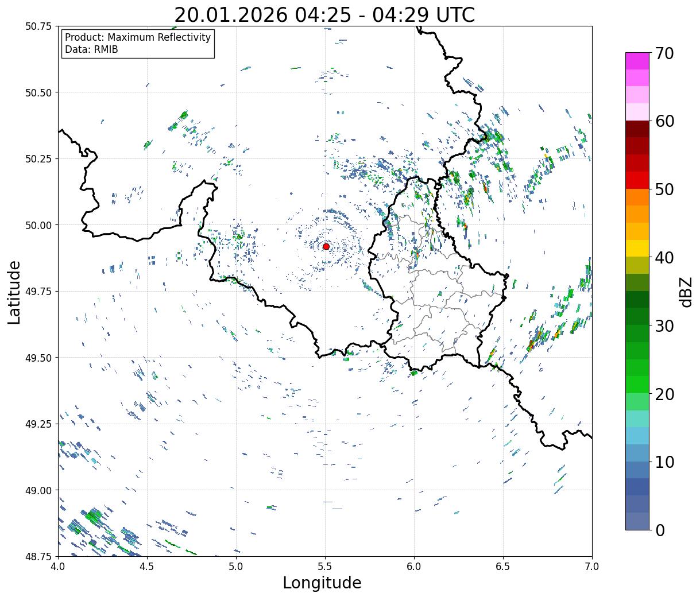Viewport: 700px width, 597px height.
Task: Click the longitude tick label 6.0
Action: [414, 567]
